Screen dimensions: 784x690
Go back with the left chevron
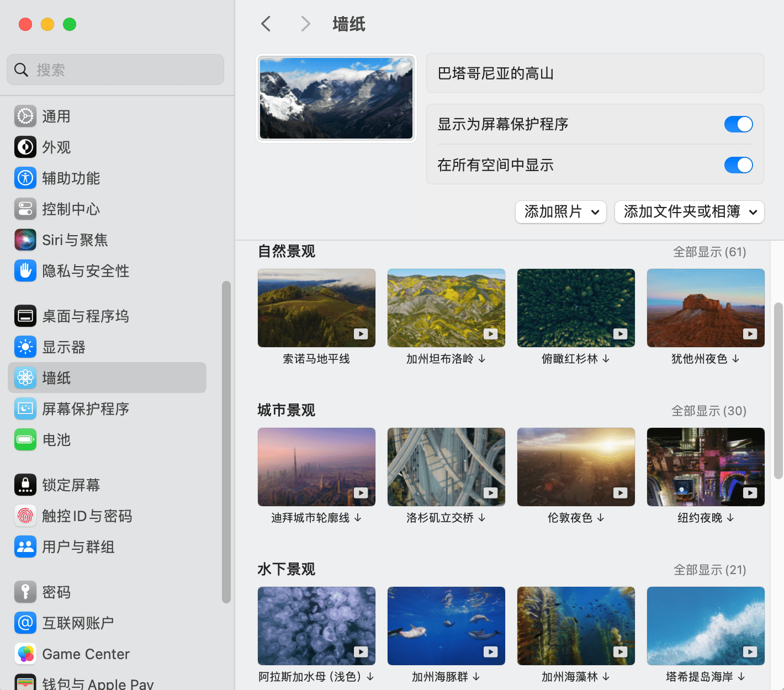tap(266, 24)
